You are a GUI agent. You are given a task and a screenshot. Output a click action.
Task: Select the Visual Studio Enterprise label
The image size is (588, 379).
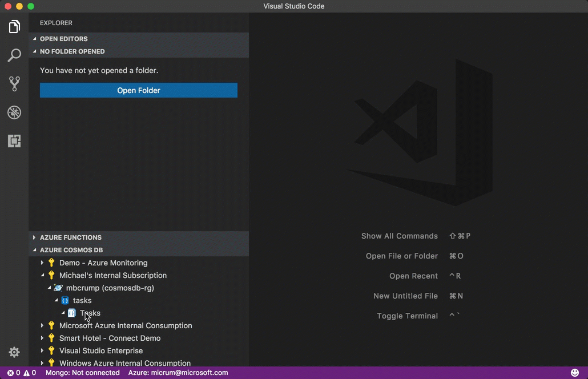click(x=101, y=350)
